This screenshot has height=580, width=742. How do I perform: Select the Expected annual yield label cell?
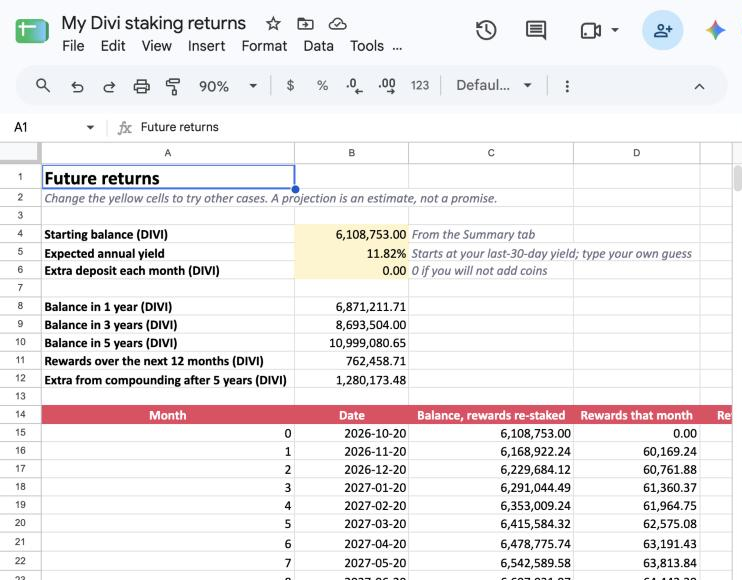[168, 253]
